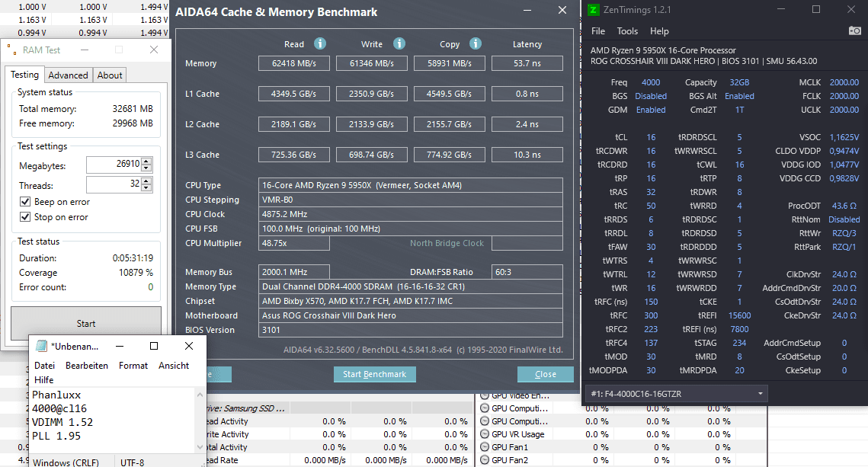Click the Memory Read result 62418 MB/s
Viewport: 868px width, 467px height.
click(x=294, y=63)
